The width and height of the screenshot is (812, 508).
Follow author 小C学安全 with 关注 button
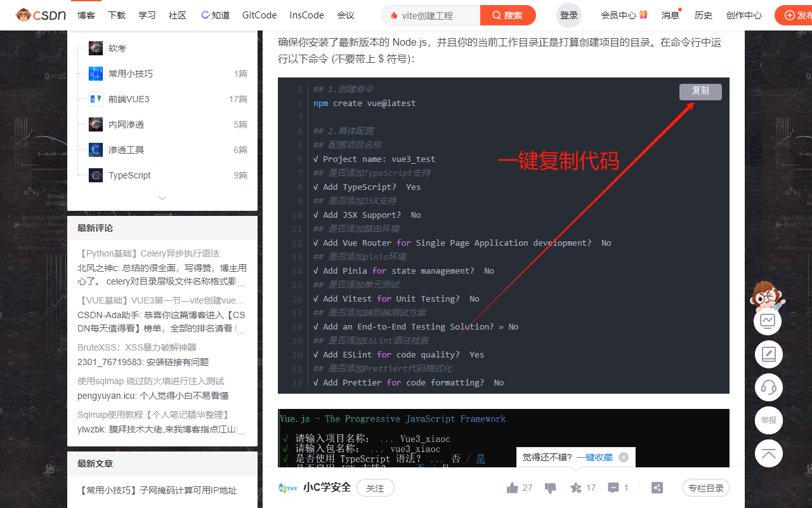[x=375, y=488]
